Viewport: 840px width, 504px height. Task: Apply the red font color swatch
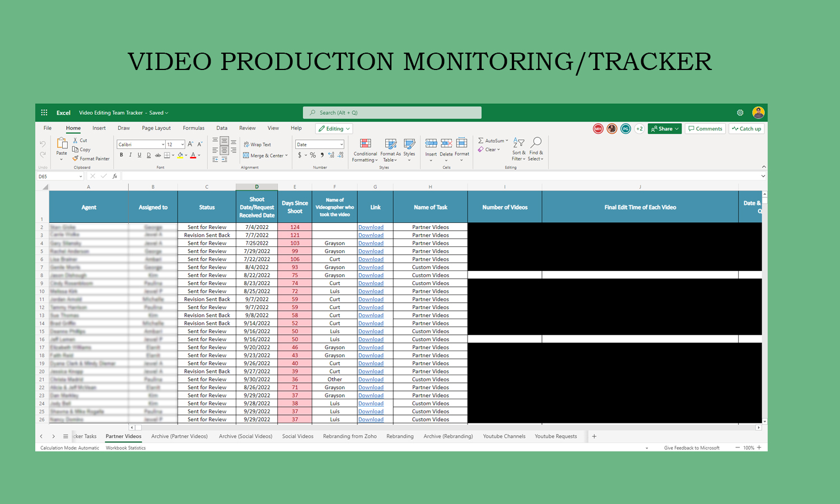193,155
